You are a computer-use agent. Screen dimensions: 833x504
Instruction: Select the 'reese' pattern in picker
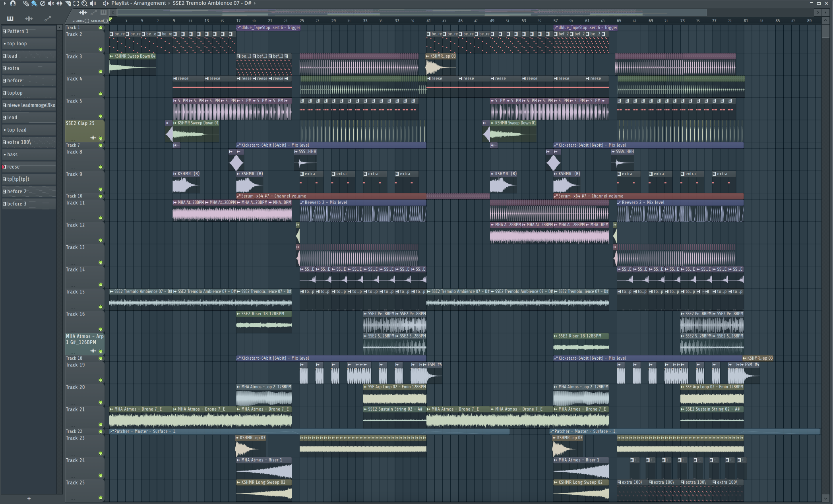click(x=29, y=167)
